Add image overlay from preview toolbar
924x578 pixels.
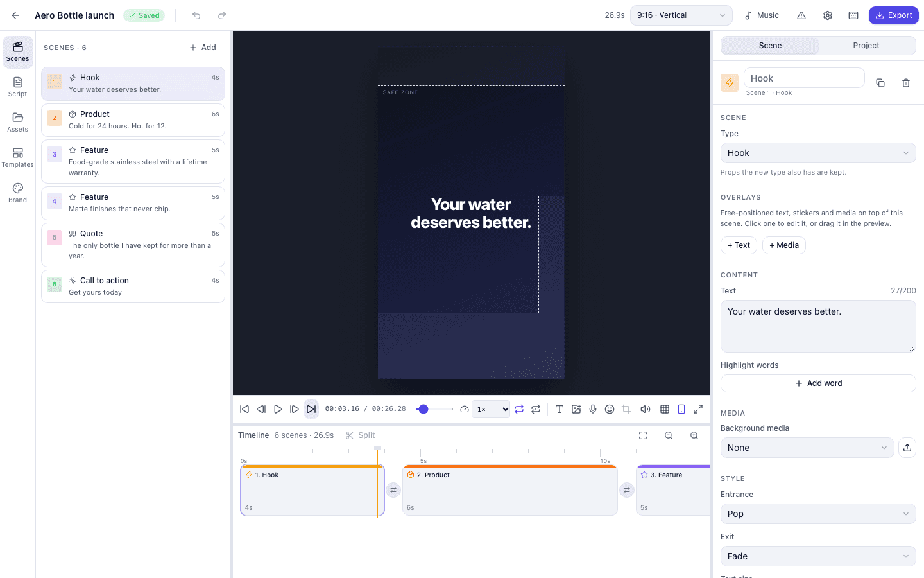pyautogui.click(x=576, y=409)
